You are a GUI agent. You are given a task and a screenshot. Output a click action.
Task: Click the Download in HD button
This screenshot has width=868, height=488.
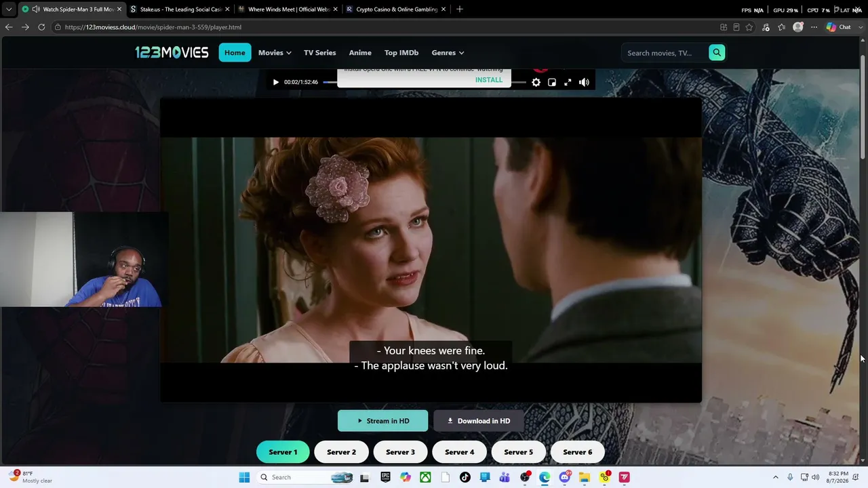pos(479,421)
